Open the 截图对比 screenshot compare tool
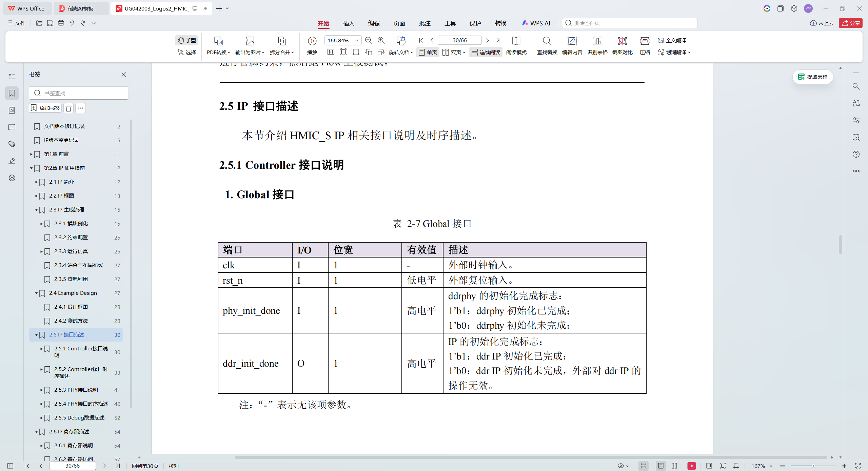868x471 pixels. [622, 46]
